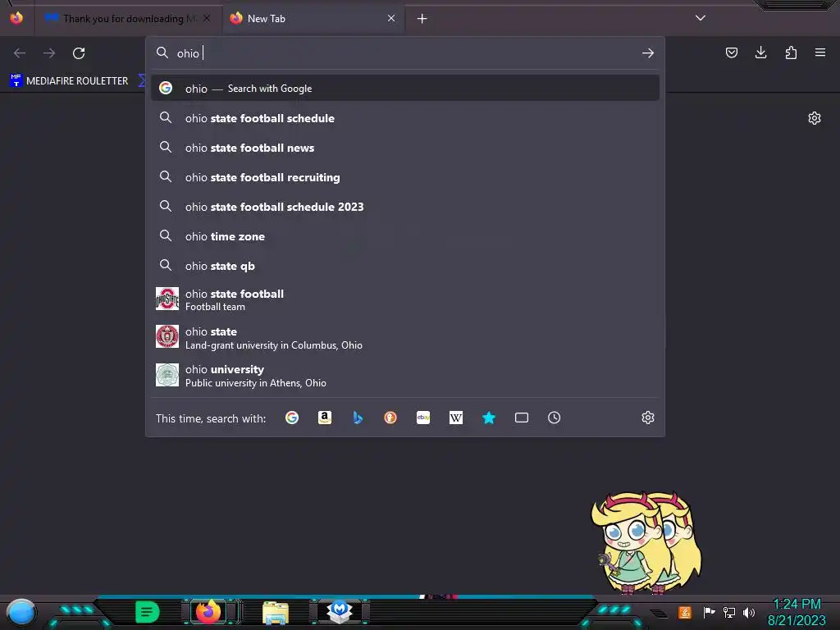Search this time with DuckDuckGo icon
This screenshot has height=630, width=840.
pyautogui.click(x=390, y=418)
